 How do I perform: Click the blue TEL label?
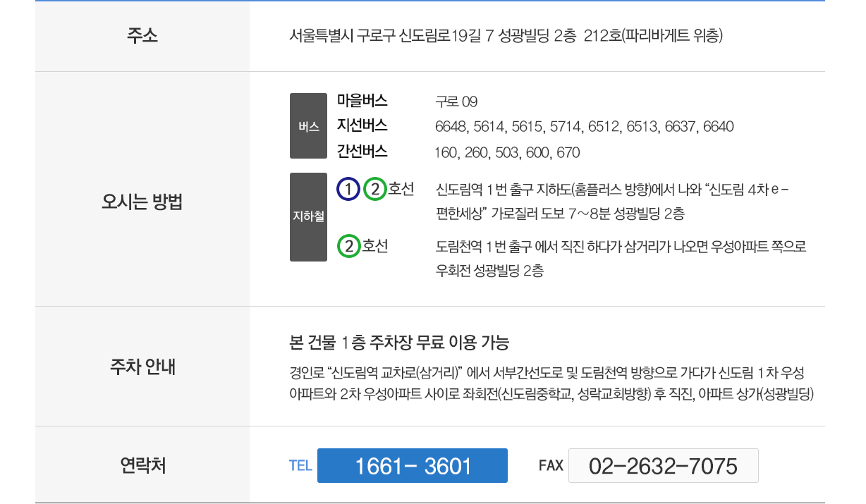tap(300, 465)
